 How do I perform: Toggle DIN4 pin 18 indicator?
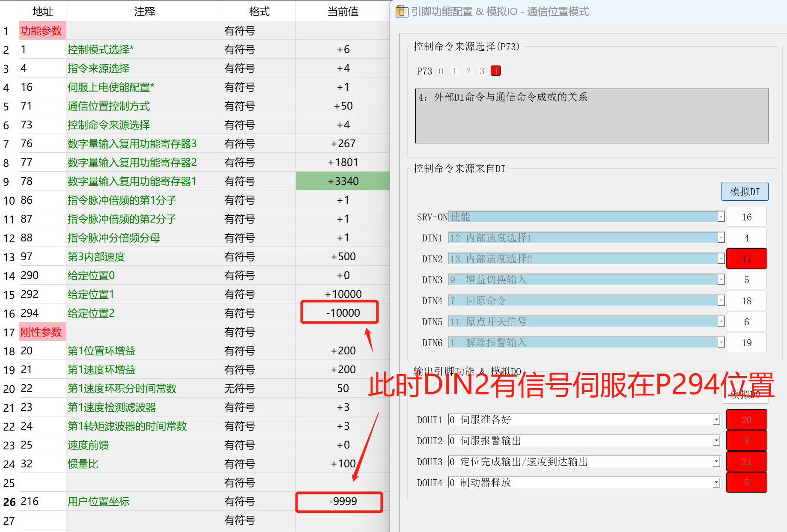point(746,301)
